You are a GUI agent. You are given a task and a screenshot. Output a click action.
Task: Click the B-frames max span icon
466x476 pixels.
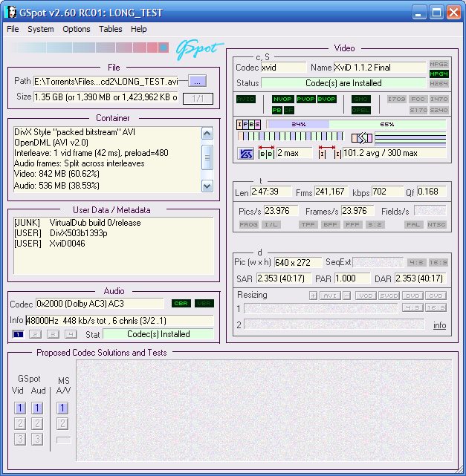pos(266,151)
